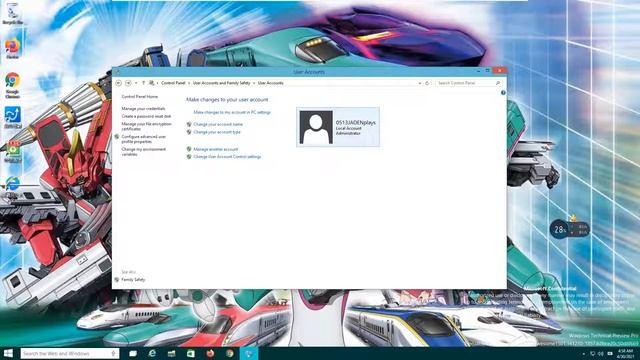This screenshot has width=640, height=360.
Task: Open Task View from the taskbar
Action: click(133, 353)
